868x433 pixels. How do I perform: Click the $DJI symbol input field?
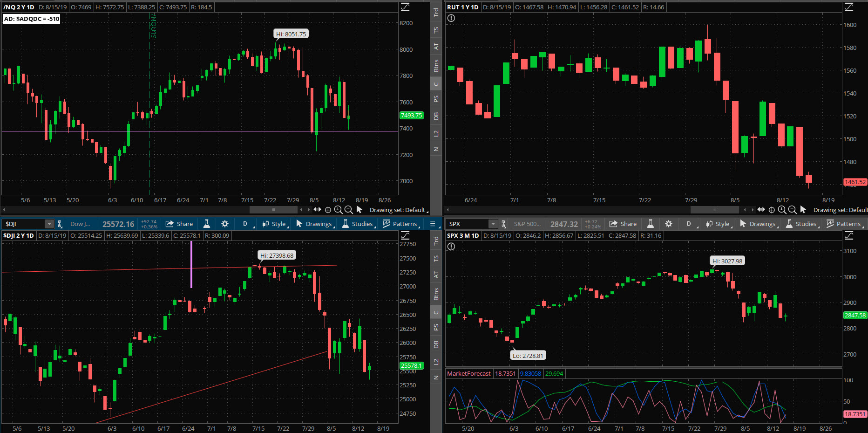[x=23, y=224]
